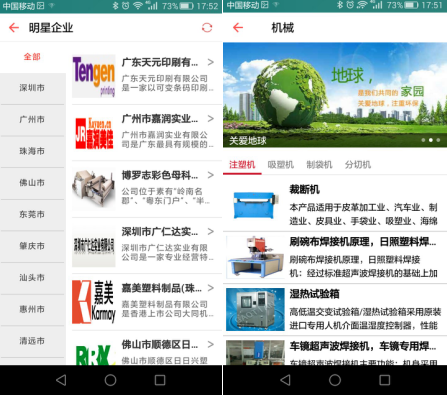Expand the 广州市嘉润实业 entry chevron
Screen dimensions: 447x395
[x=211, y=119]
